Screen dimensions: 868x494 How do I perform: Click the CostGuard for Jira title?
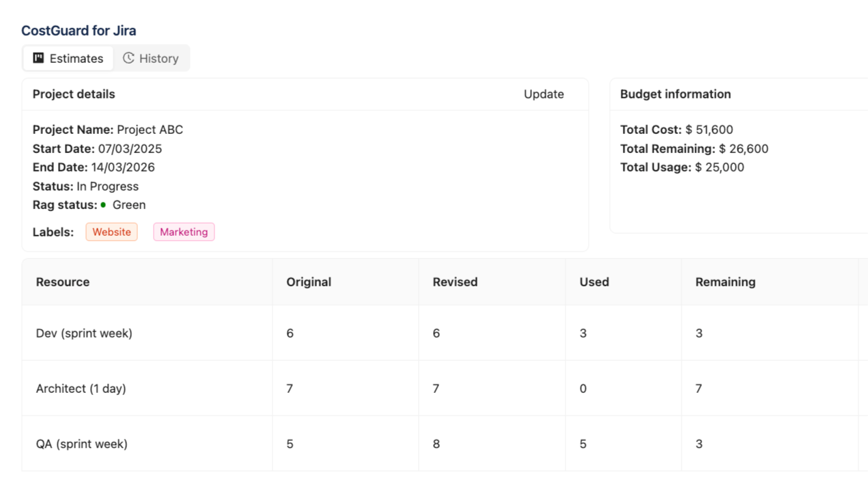[x=79, y=31]
